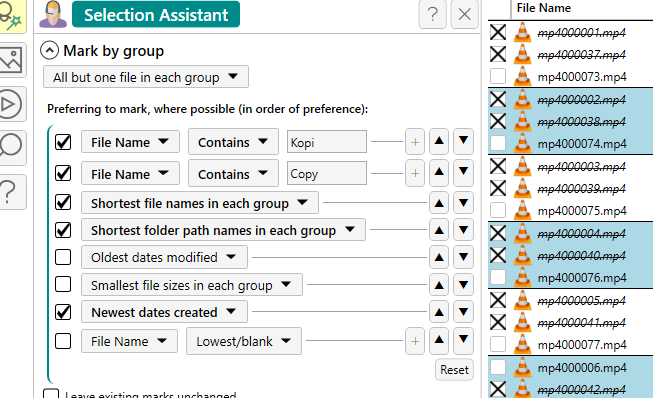653x398 pixels.
Task: Click the VLC icon of mp4000073.mp4
Action: point(522,77)
